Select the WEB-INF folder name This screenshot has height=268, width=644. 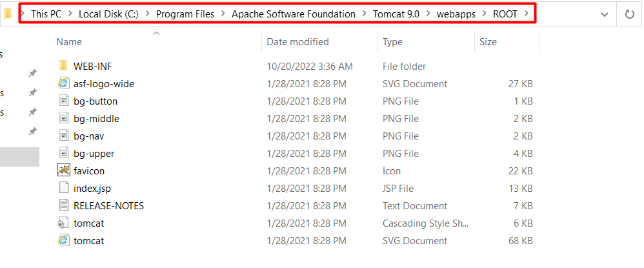92,66
